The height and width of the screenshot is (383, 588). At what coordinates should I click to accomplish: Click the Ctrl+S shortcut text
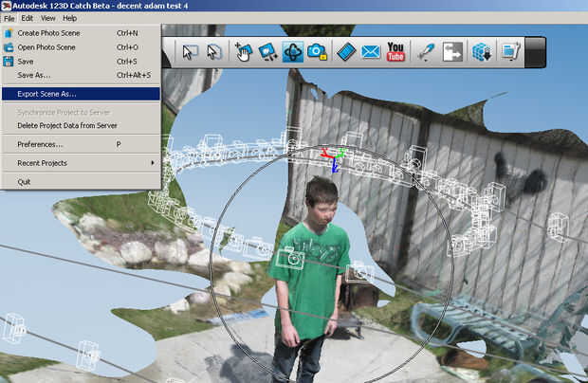127,62
